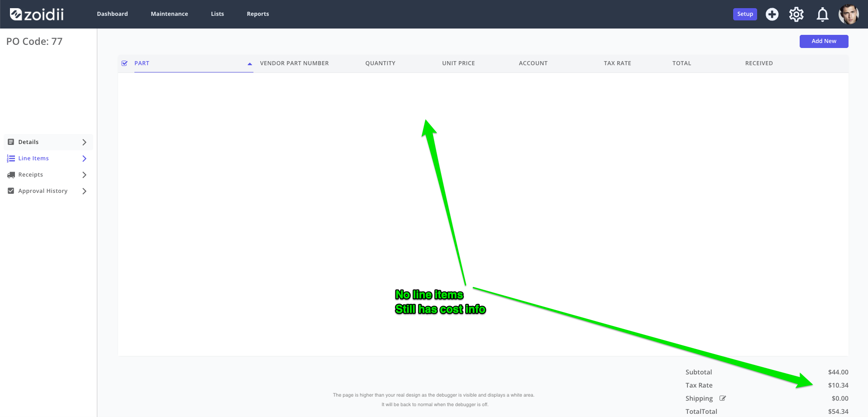Click the Setup button
Image resolution: width=868 pixels, height=417 pixels.
[745, 14]
